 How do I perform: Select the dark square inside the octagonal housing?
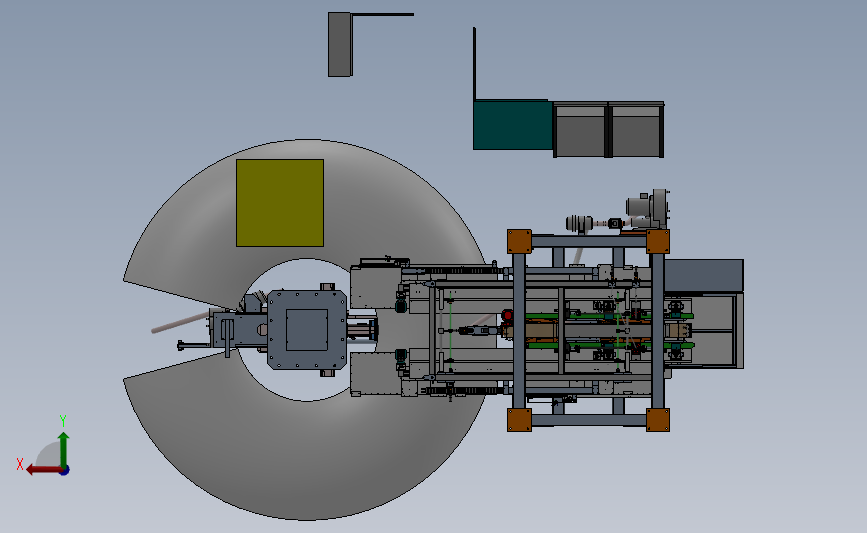pyautogui.click(x=307, y=330)
